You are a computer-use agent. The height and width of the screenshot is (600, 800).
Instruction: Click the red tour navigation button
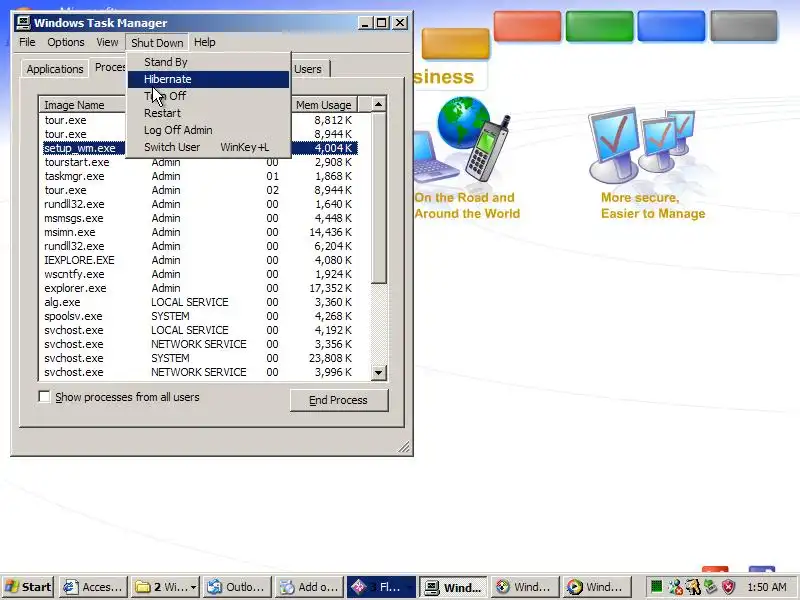[527, 26]
